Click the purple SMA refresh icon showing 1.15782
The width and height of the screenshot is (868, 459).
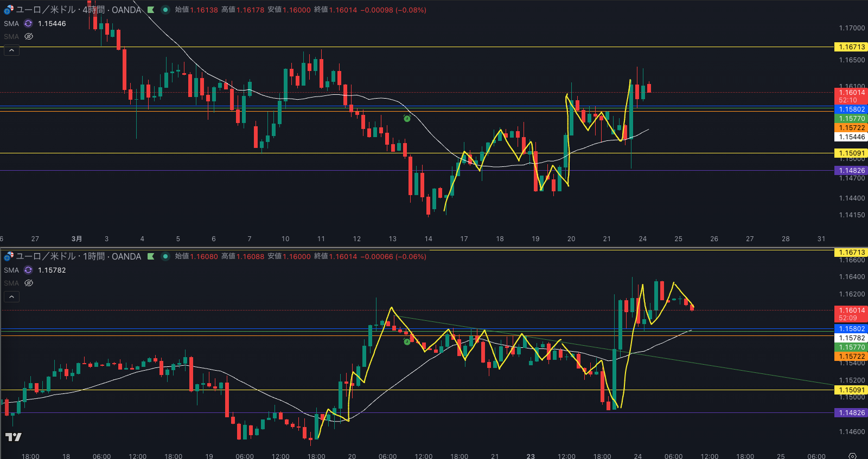28,270
